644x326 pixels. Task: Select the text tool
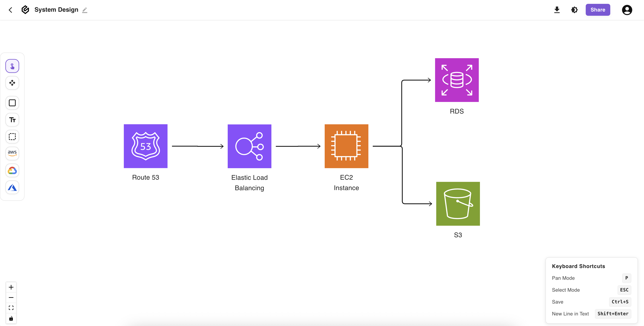click(x=12, y=120)
